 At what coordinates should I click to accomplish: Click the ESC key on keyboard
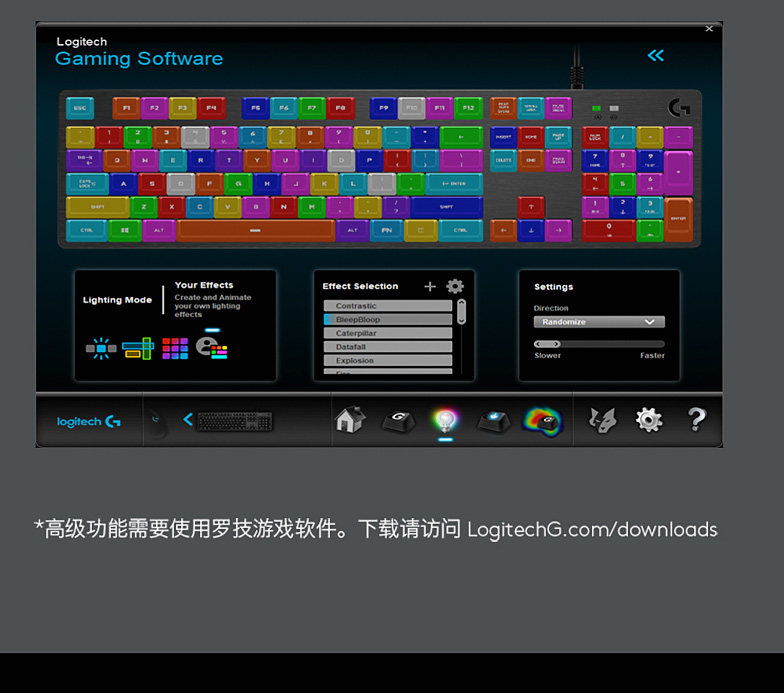[80, 108]
